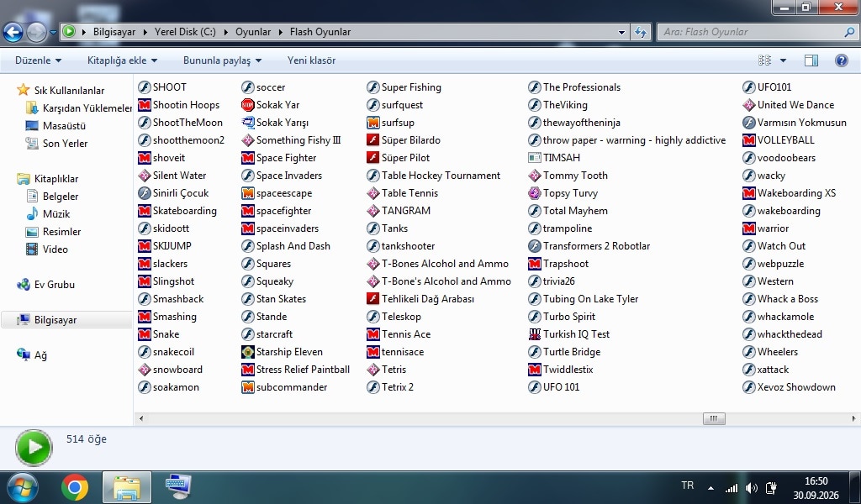Expand the view options dropdown arrow

[783, 60]
